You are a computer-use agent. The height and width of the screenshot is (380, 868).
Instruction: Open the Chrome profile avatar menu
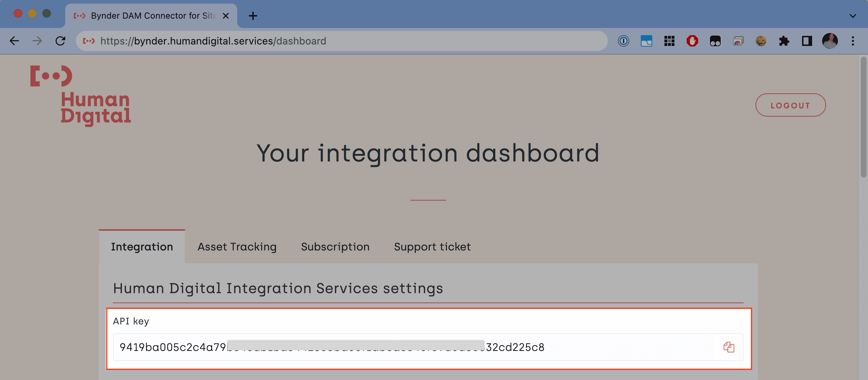[830, 41]
